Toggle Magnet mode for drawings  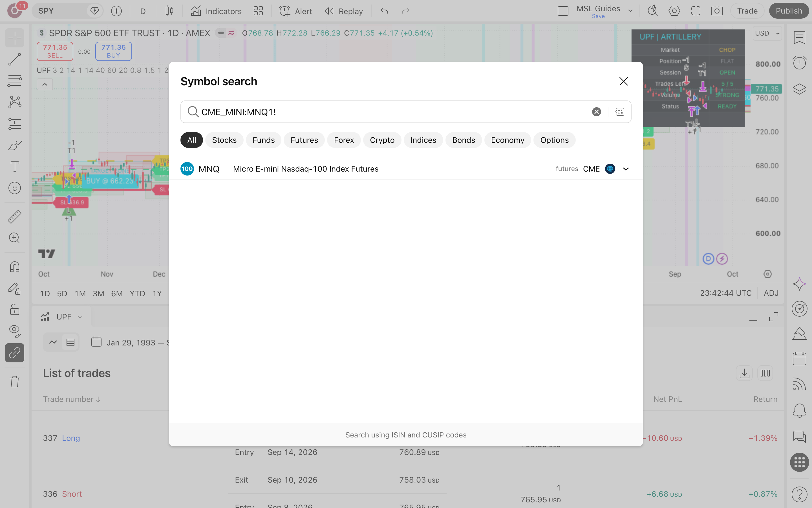pos(14,267)
